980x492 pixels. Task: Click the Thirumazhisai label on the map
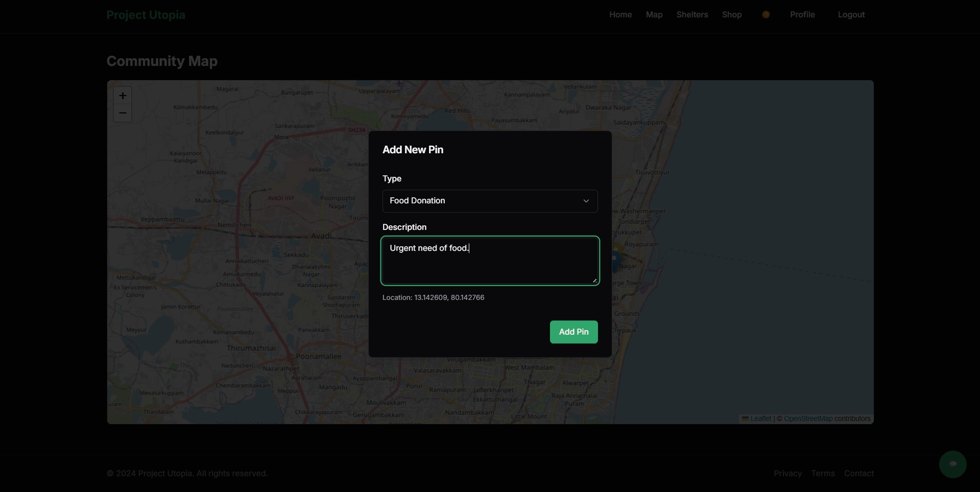(251, 348)
